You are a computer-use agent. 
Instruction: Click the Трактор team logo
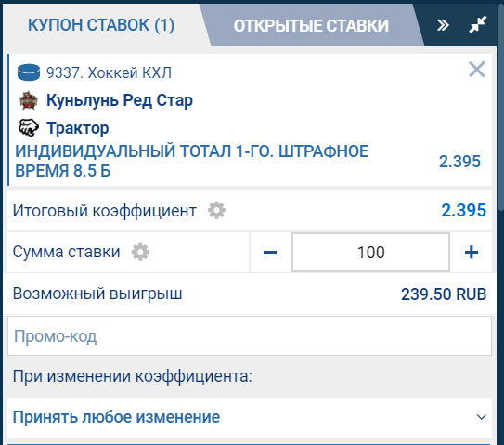point(29,128)
